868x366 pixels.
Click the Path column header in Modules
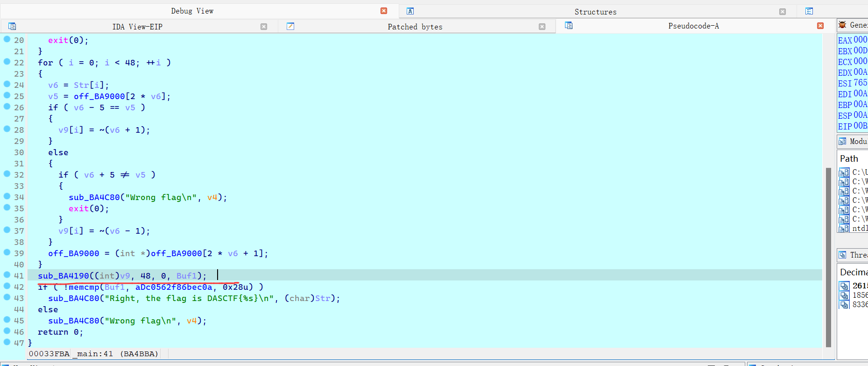click(849, 158)
